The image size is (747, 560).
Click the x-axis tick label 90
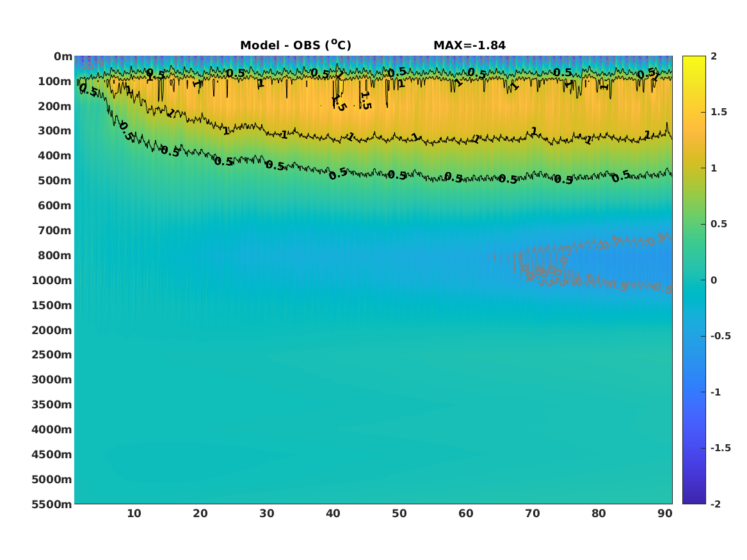tap(665, 513)
